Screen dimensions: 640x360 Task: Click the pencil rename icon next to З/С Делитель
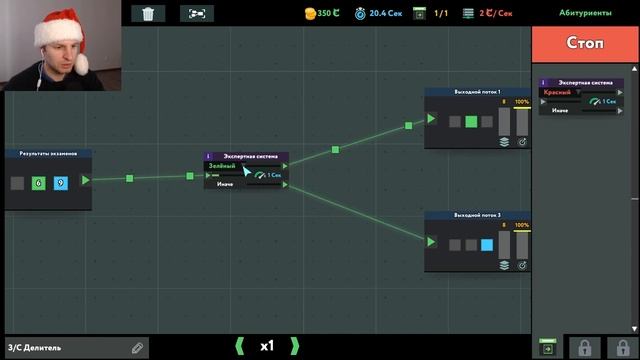138,348
